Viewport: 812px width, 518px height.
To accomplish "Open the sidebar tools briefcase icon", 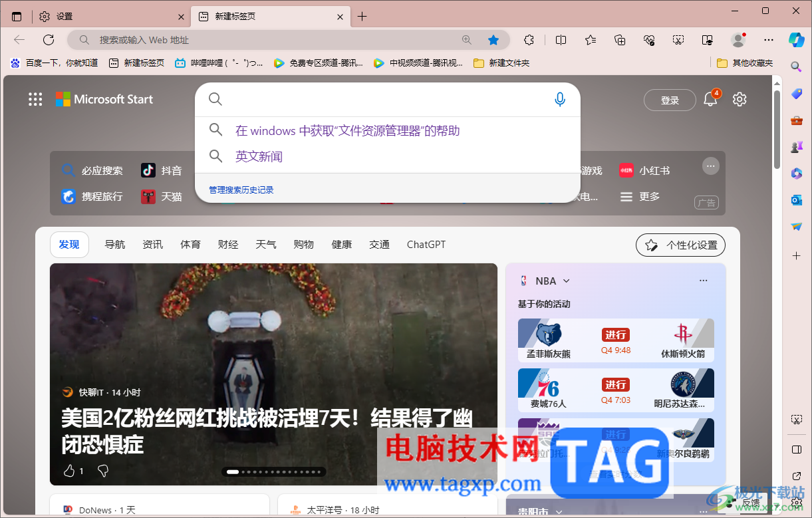I will (x=796, y=120).
